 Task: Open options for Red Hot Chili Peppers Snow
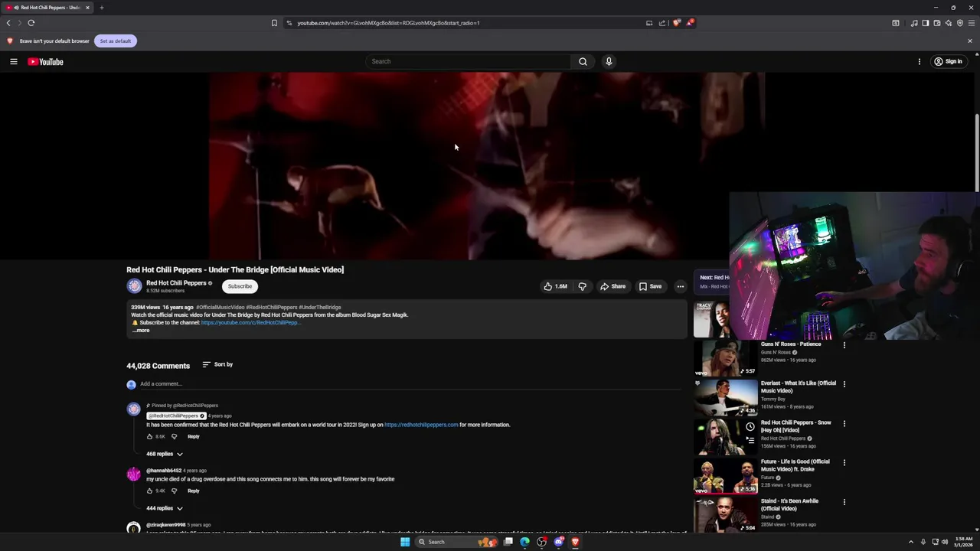844,423
